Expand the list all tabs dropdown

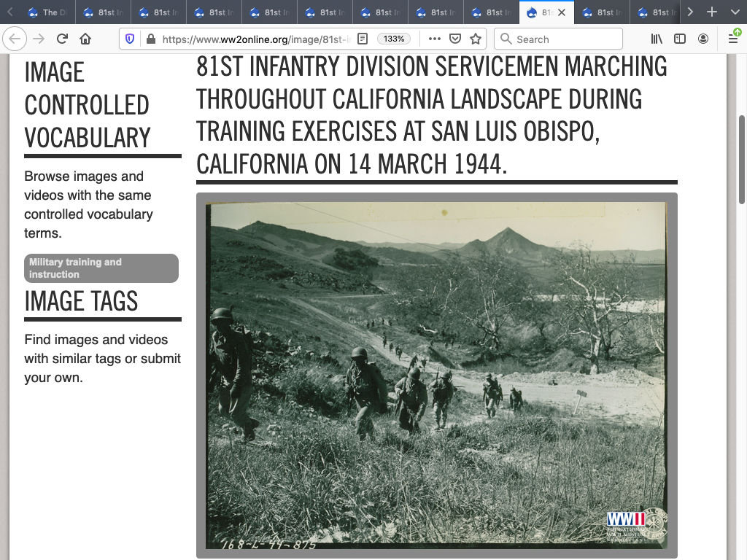click(734, 12)
